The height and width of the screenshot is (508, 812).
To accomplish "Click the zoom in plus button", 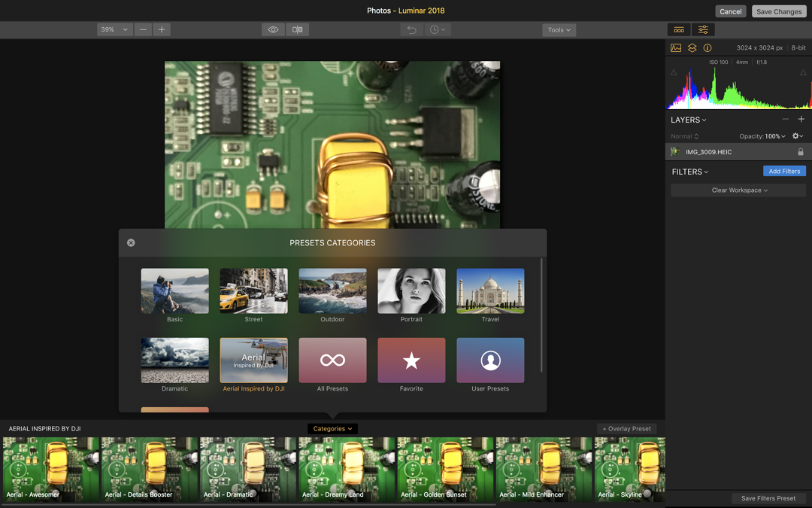I will (162, 29).
